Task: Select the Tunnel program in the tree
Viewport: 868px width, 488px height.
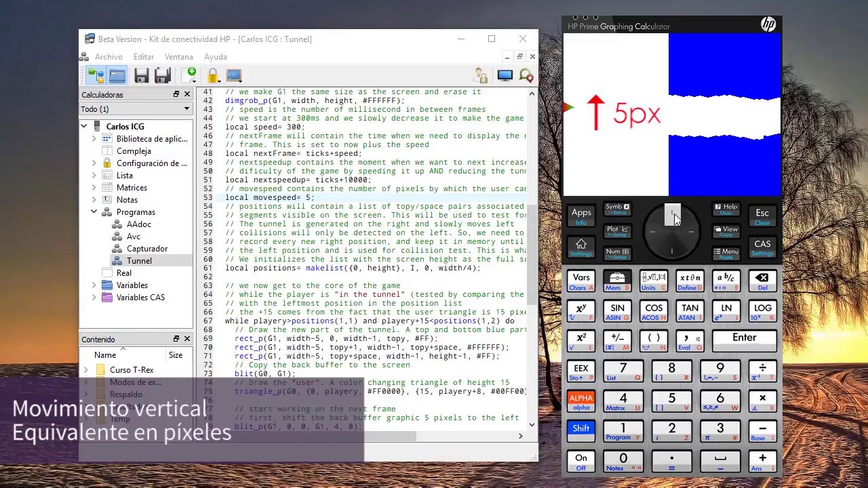Action: (x=139, y=261)
